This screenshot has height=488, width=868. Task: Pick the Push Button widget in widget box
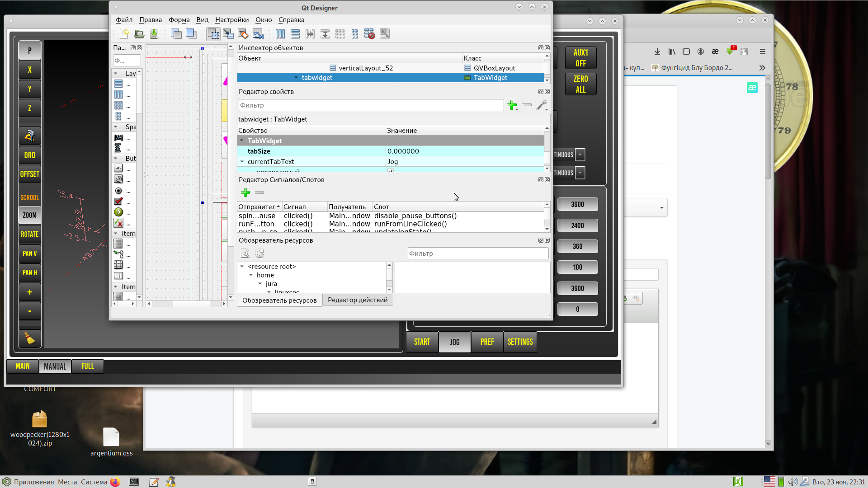click(118, 168)
